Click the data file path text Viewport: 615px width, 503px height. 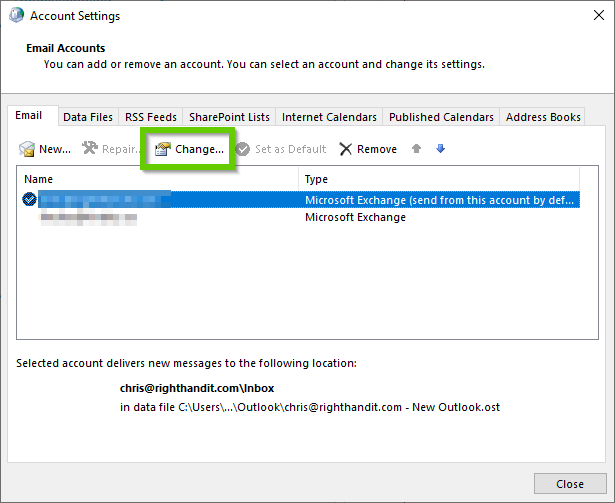[310, 407]
